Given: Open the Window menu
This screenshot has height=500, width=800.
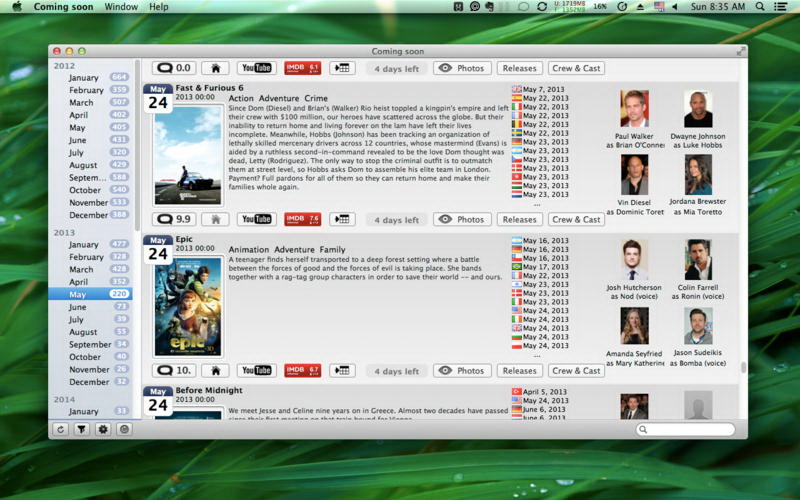Looking at the screenshot, I should coord(121,7).
